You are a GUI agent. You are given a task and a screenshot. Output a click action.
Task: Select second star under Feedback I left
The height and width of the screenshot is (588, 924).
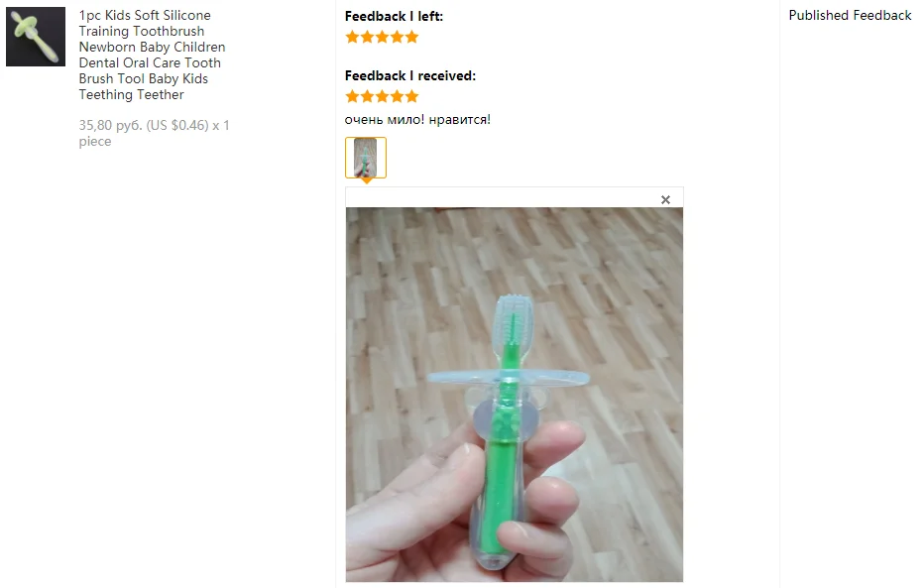point(367,37)
